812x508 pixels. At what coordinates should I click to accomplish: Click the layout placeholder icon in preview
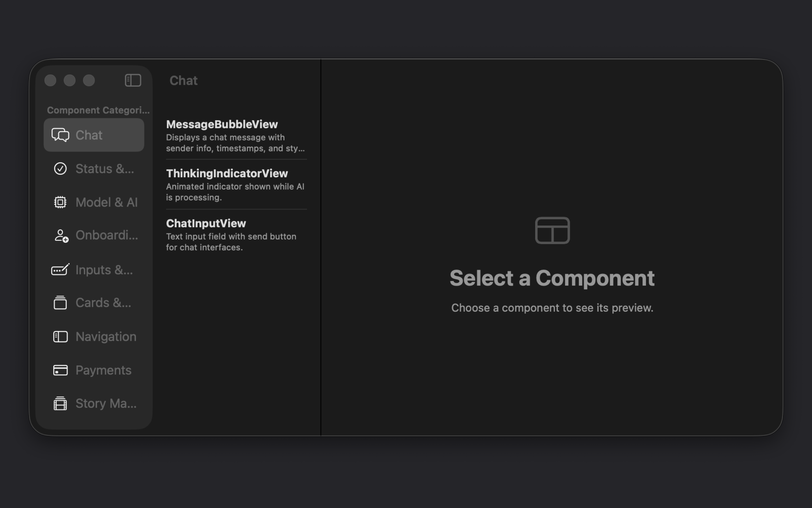click(x=552, y=231)
